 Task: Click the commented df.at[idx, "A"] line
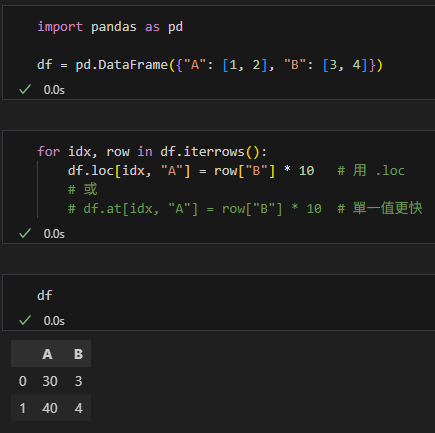pos(195,209)
